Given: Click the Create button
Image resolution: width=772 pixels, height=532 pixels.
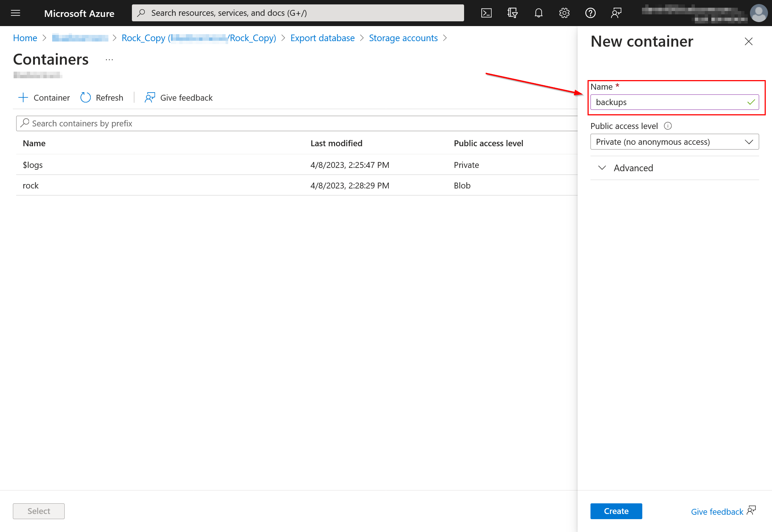Looking at the screenshot, I should click(616, 511).
